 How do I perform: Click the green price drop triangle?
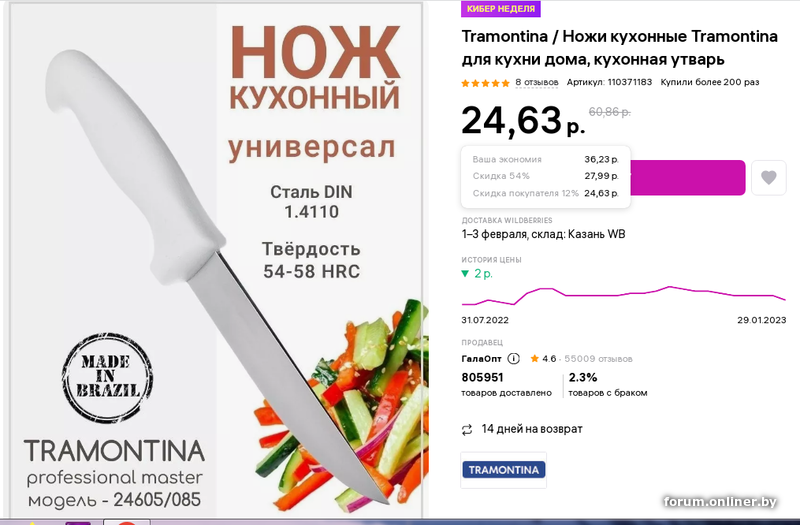point(465,274)
